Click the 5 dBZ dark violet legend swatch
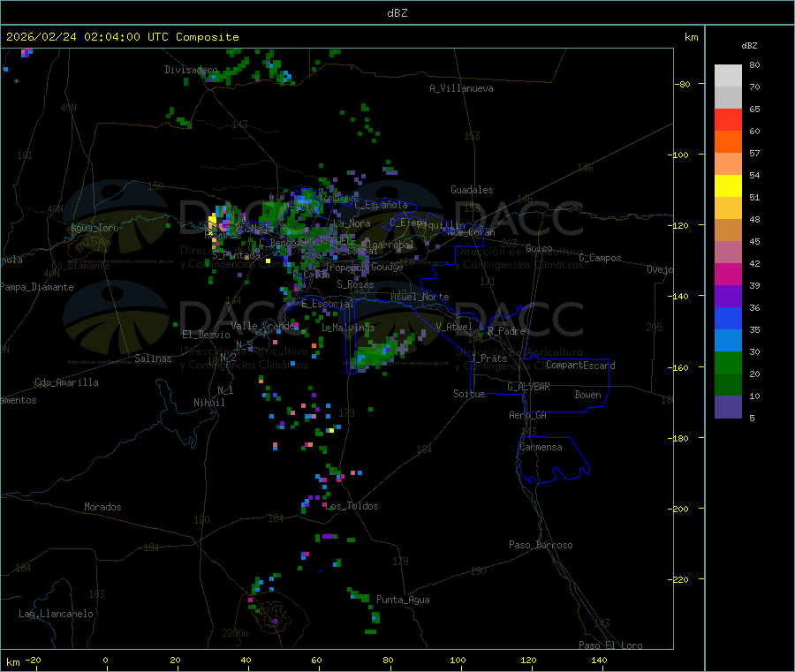The image size is (795, 672). pyautogui.click(x=728, y=407)
